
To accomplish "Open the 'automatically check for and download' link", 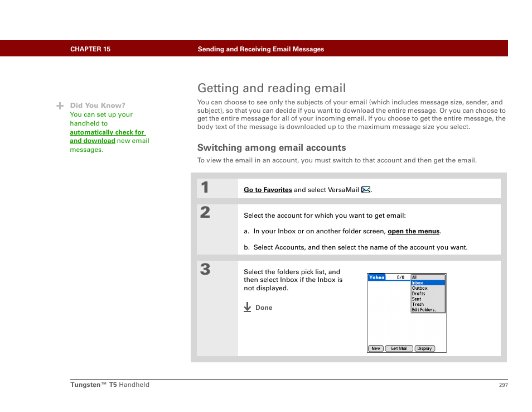I will click(x=107, y=137).
